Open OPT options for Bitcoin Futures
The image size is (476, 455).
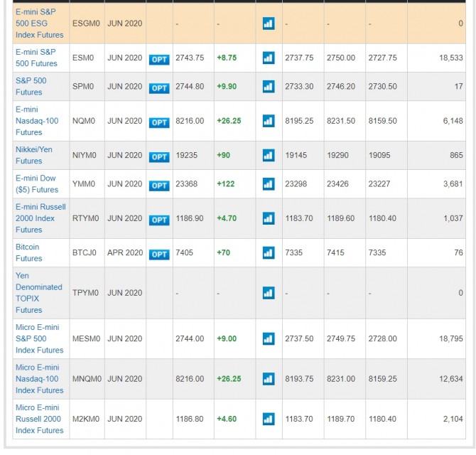(x=159, y=254)
